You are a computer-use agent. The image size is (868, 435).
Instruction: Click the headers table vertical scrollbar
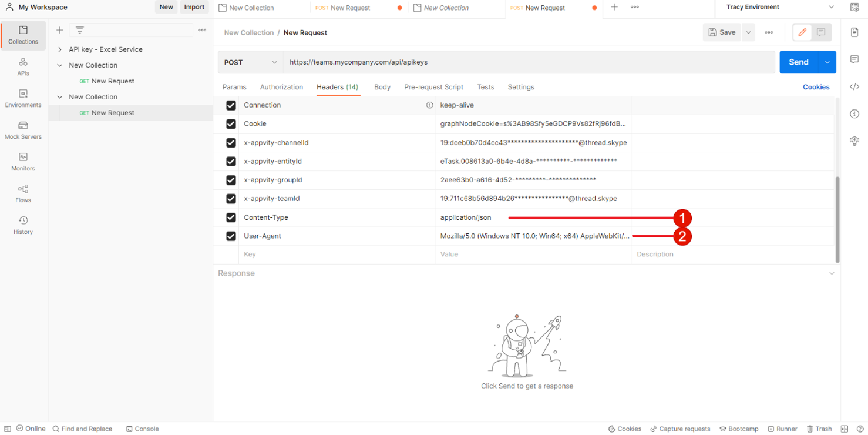[837, 219]
